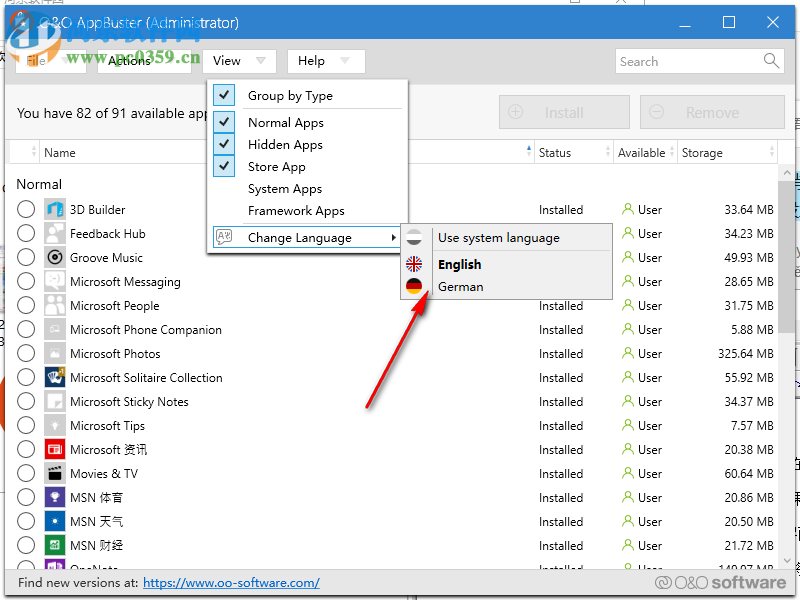Toggle the Hidden Apps checkbox
Screen dimensions: 800x600
point(224,145)
